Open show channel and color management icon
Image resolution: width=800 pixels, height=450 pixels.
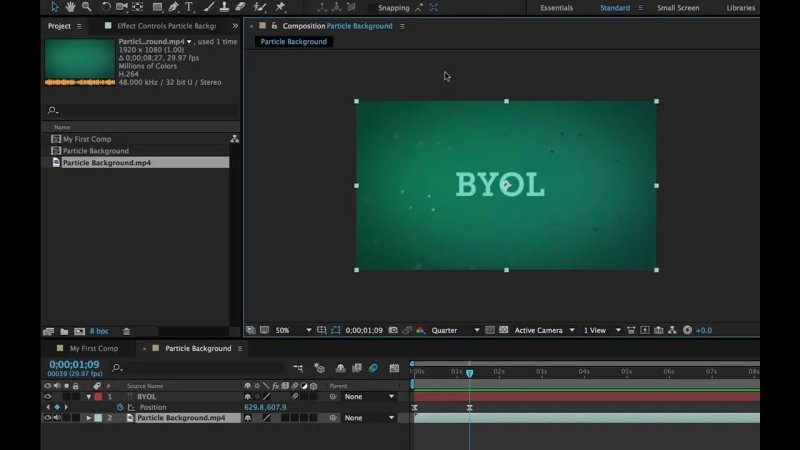(420, 330)
